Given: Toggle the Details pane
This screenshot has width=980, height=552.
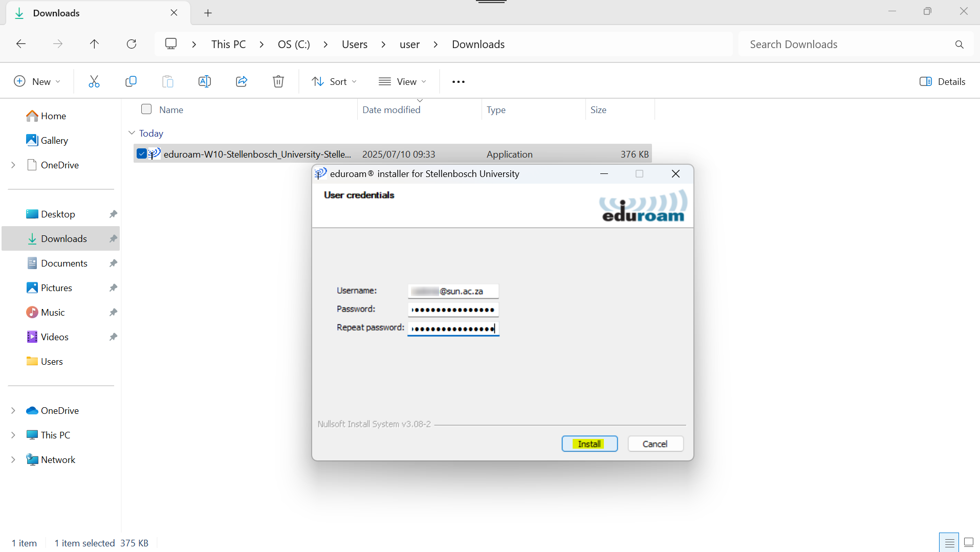Looking at the screenshot, I should pyautogui.click(x=942, y=81).
